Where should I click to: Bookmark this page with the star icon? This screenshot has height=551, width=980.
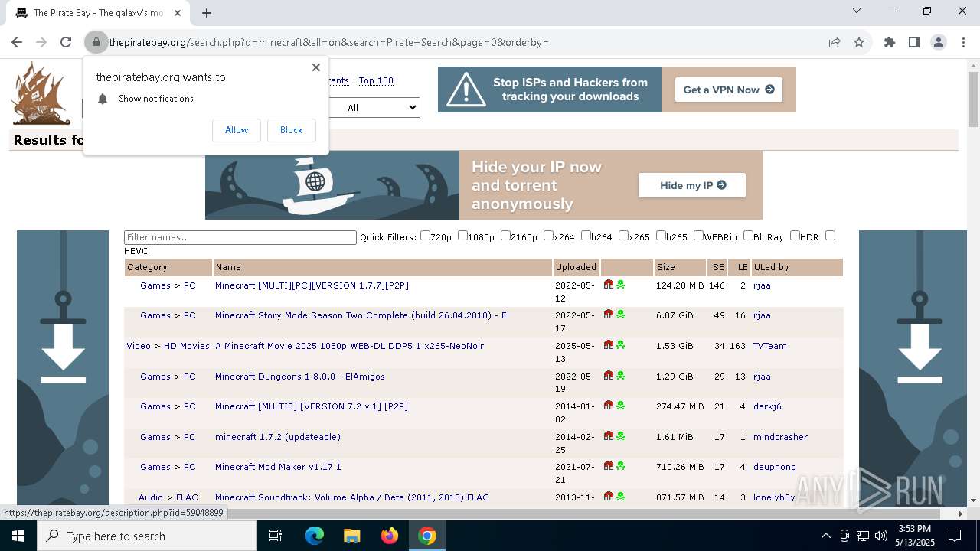pos(859,42)
